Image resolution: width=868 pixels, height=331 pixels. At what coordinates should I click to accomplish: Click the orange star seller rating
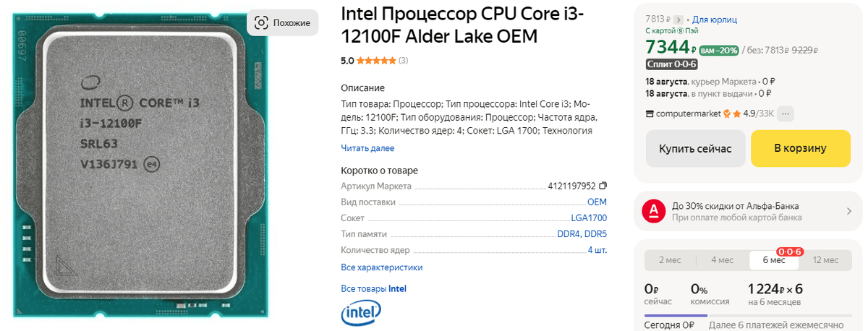pyautogui.click(x=736, y=113)
